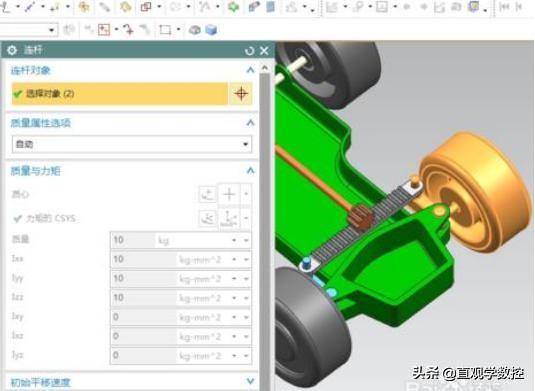535x391 pixels.
Task: Click the Iyy value field
Action: click(x=143, y=279)
